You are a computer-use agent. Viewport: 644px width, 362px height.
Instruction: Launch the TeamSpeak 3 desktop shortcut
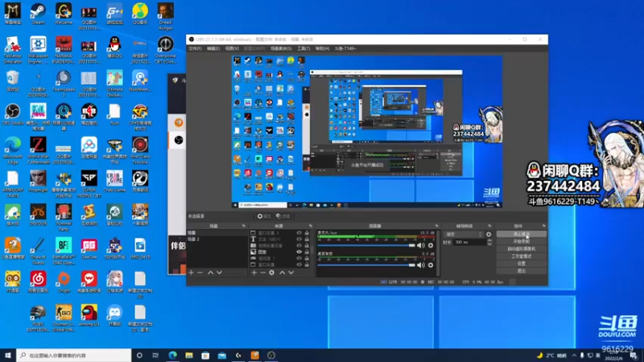[64, 84]
